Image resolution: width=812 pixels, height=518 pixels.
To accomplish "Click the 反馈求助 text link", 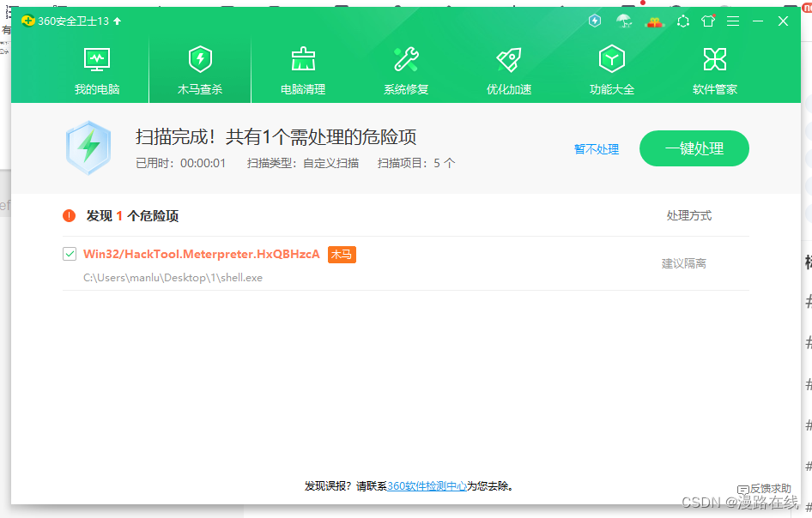I will coord(771,489).
